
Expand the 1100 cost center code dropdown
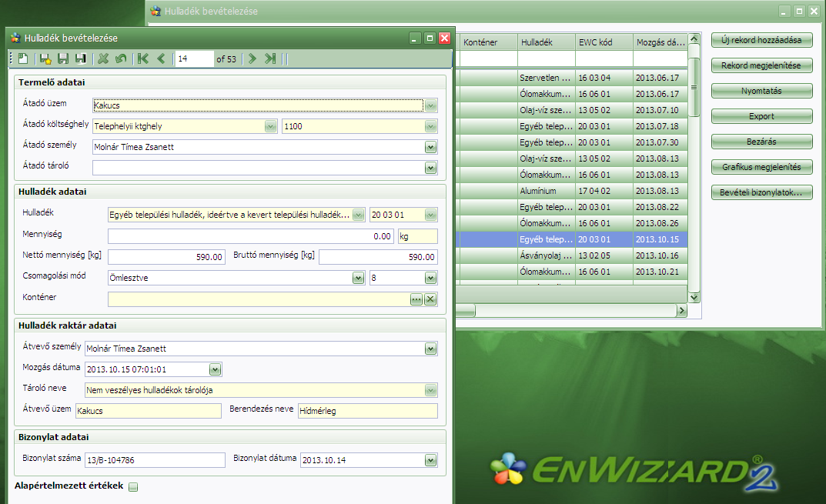[x=430, y=126]
